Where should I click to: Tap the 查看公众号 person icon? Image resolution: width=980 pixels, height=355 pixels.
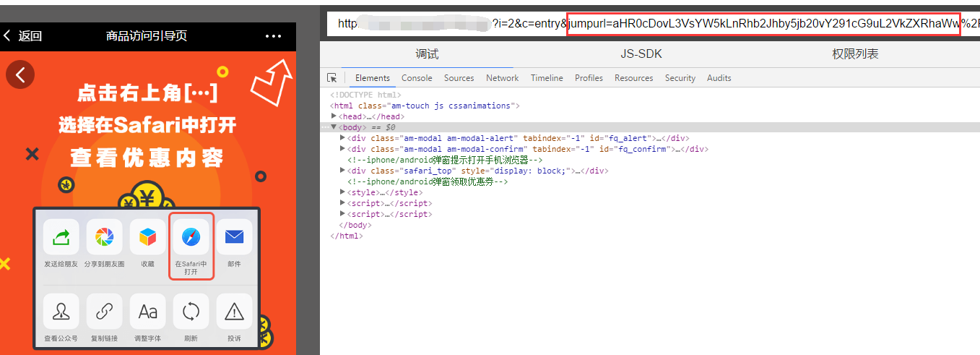61,312
